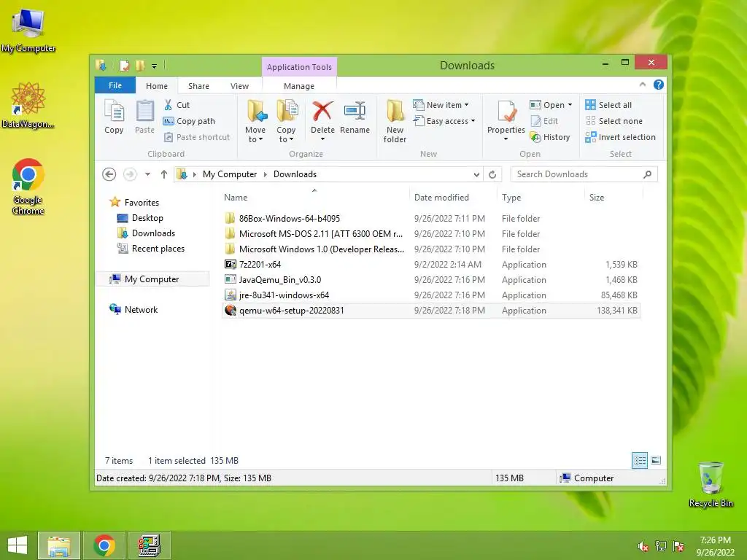
Task: Click Downloads in the address breadcrumb
Action: 295,174
